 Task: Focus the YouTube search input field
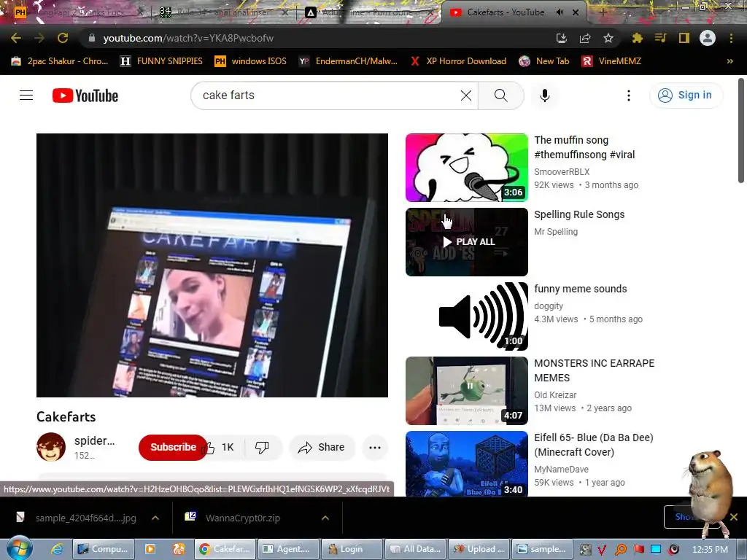coord(329,96)
